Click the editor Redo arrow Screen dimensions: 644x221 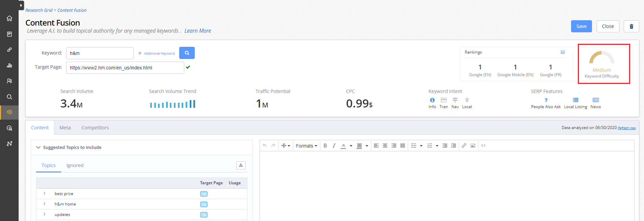coord(273,146)
